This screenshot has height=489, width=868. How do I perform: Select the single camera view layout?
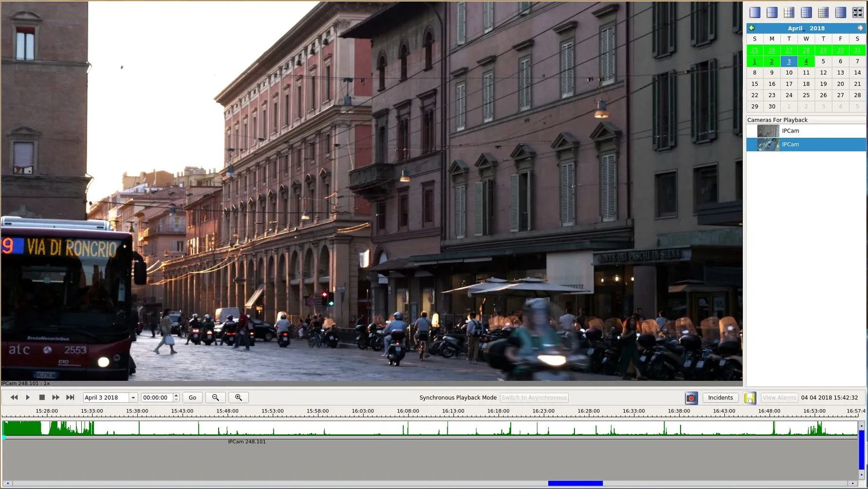pos(755,13)
